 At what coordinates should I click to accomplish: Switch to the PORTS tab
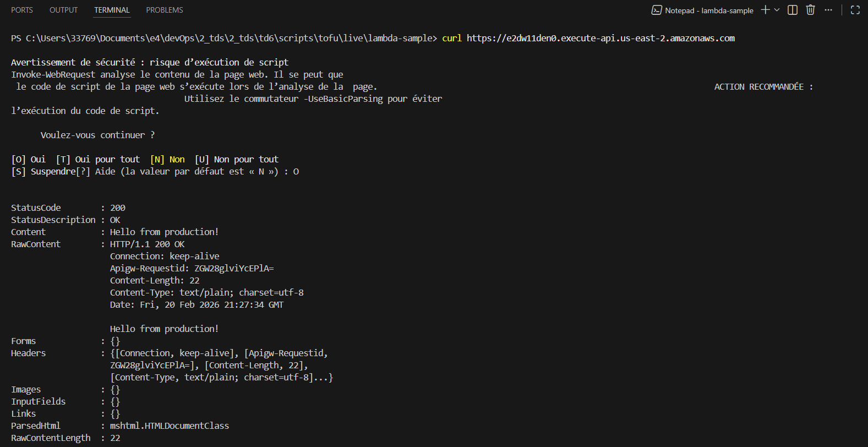(x=22, y=10)
